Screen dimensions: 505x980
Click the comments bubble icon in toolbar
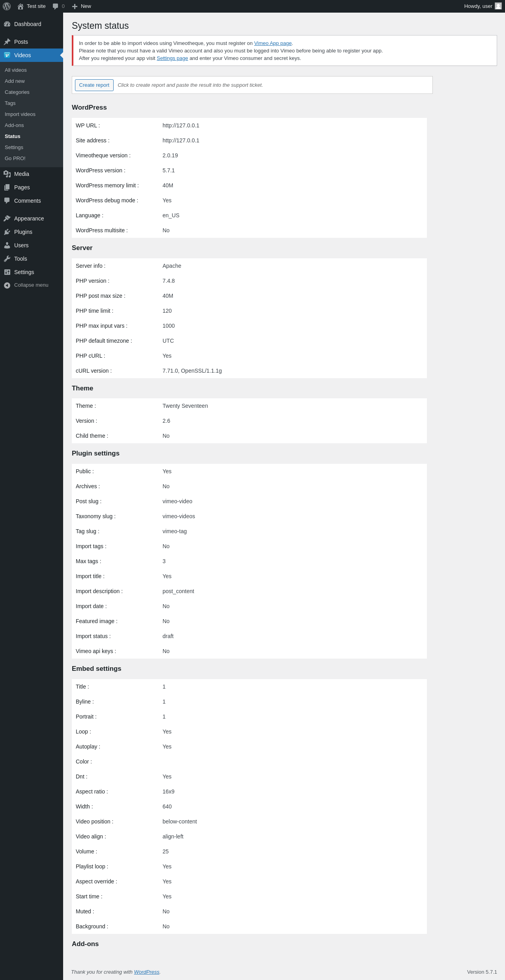coord(55,6)
